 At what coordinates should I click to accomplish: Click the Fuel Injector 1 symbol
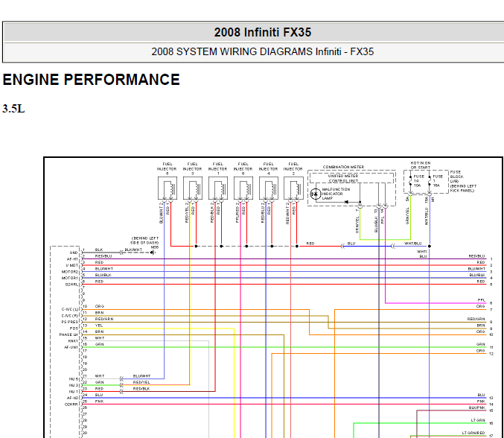(x=218, y=188)
